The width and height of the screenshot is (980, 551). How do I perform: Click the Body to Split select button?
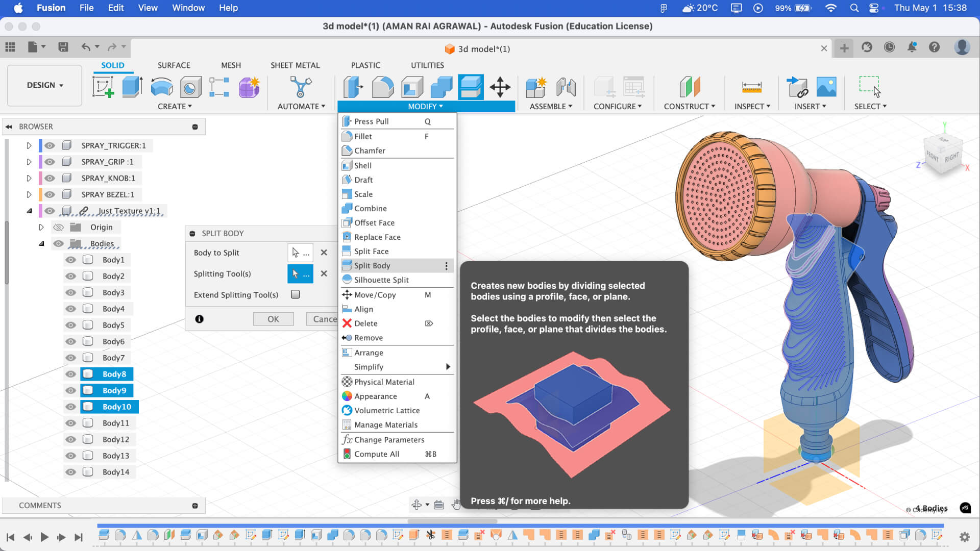coord(300,253)
